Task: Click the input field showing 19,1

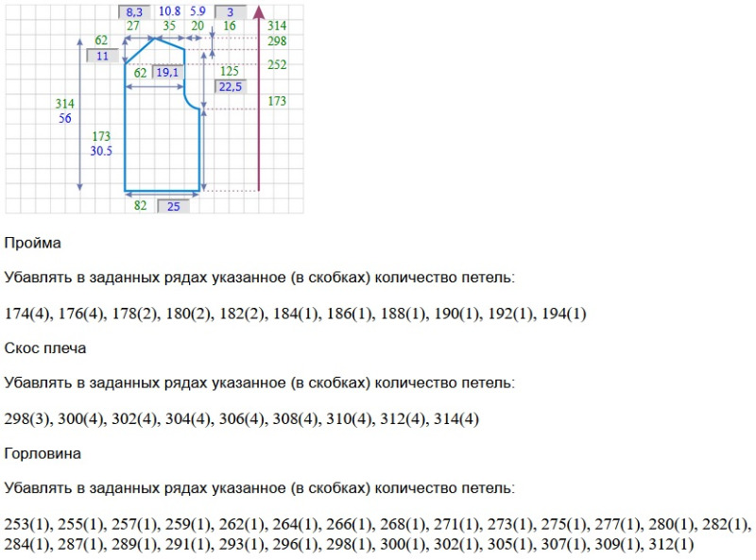Action: [x=168, y=72]
